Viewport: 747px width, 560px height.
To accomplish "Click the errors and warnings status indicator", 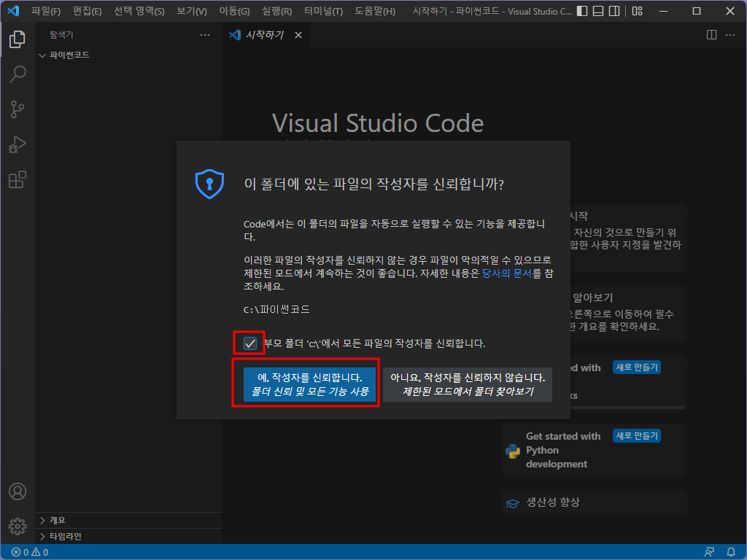I will point(29,553).
